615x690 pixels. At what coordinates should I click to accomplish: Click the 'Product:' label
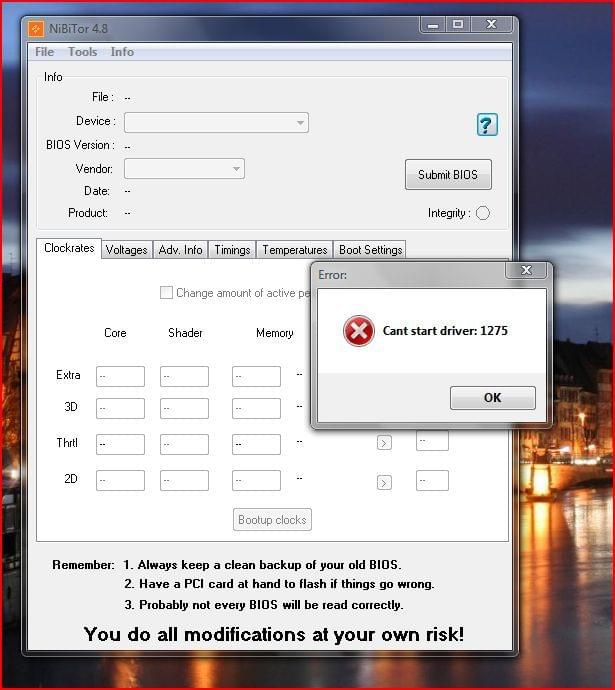click(x=88, y=213)
